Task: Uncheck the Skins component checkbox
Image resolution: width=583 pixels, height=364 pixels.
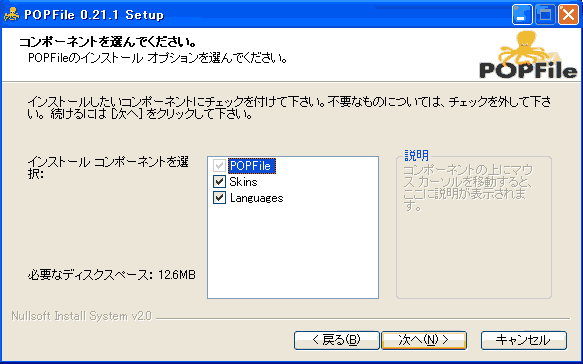Action: coord(219,181)
